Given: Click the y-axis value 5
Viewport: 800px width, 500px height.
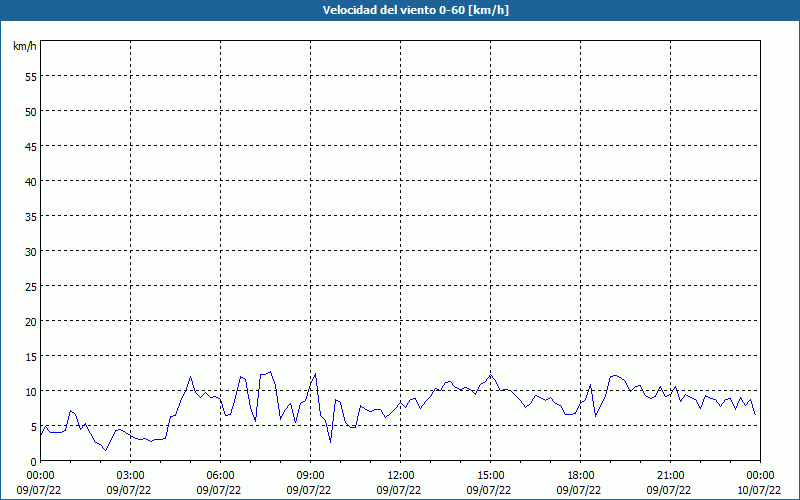Looking at the screenshot, I should coord(34,427).
